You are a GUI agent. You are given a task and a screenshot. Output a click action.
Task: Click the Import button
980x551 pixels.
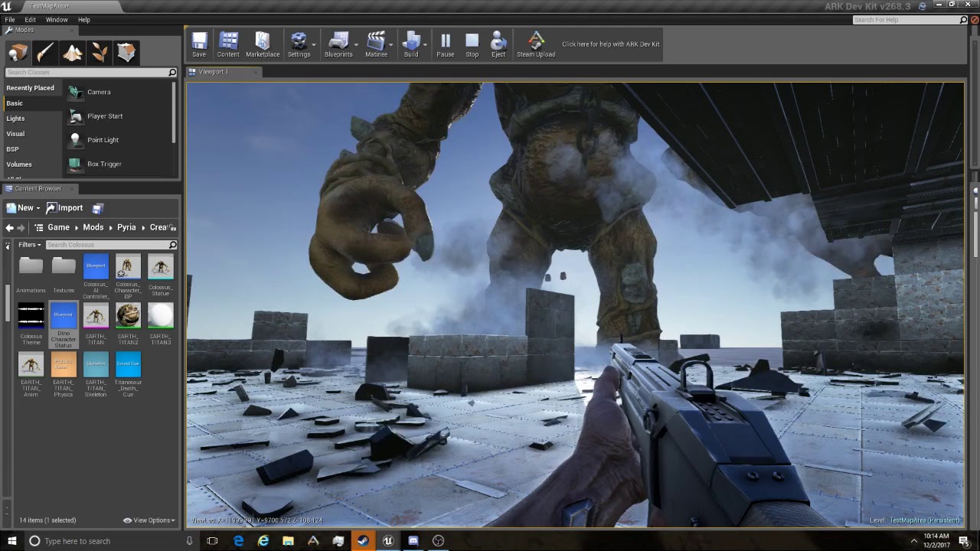65,208
